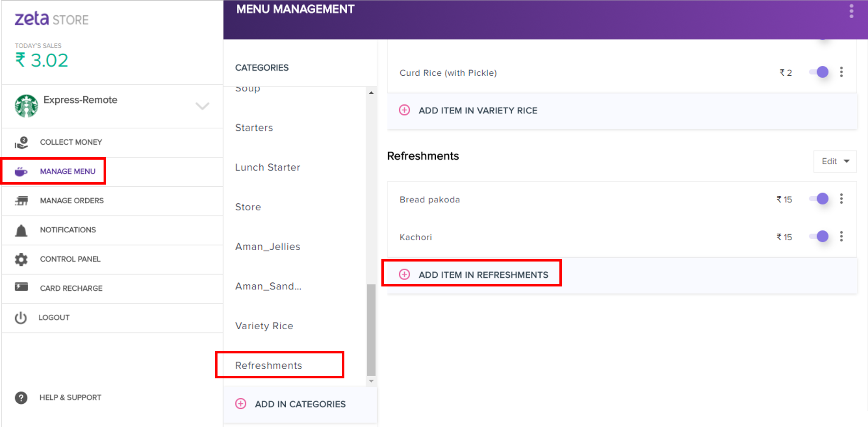Open the Refreshments Edit dropdown
The width and height of the screenshot is (868, 427).
coord(835,161)
